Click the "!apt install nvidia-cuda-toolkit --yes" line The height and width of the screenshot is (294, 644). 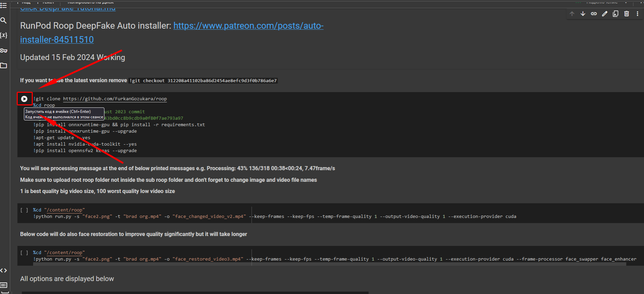[x=85, y=144]
